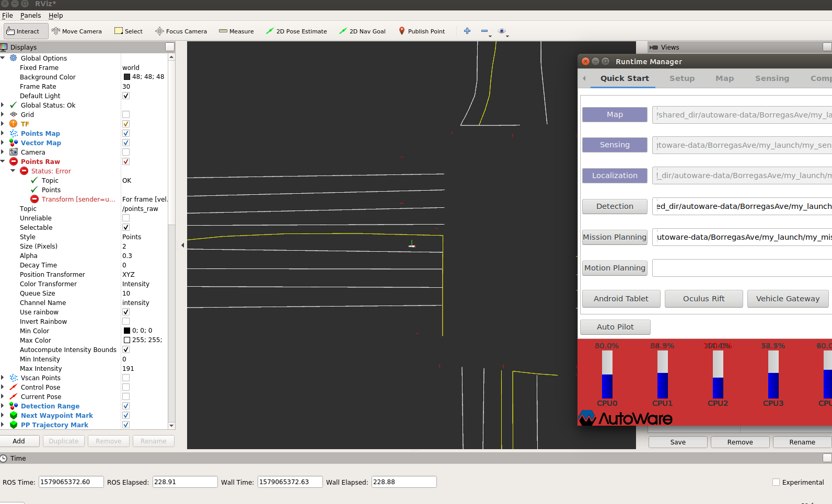Click the Vehicle Gateway button
This screenshot has height=504, width=832.
click(x=788, y=299)
